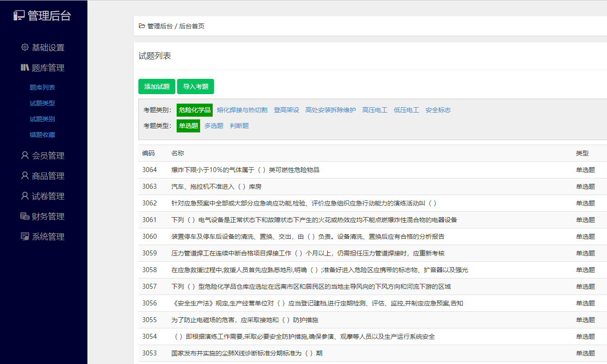Filter by 多选题 question type

coord(214,126)
